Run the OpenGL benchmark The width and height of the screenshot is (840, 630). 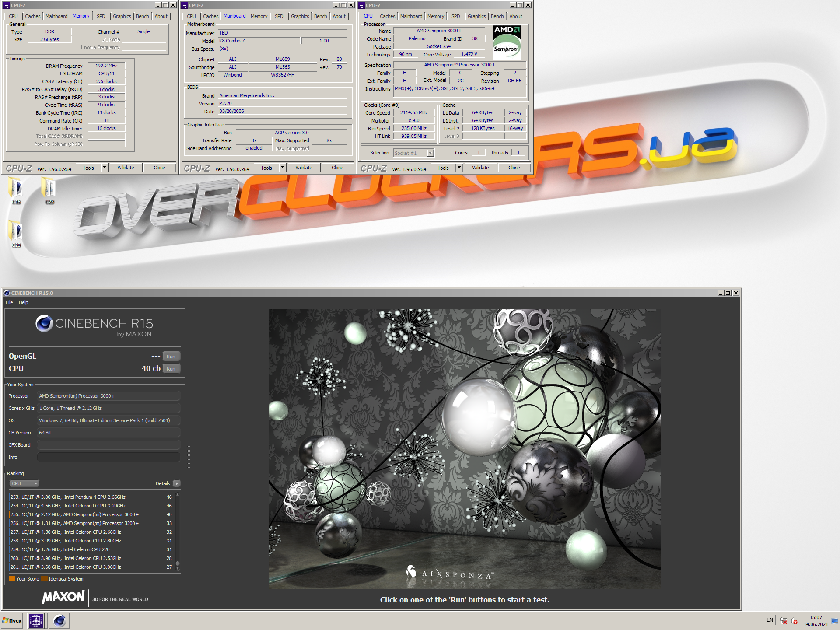(171, 357)
